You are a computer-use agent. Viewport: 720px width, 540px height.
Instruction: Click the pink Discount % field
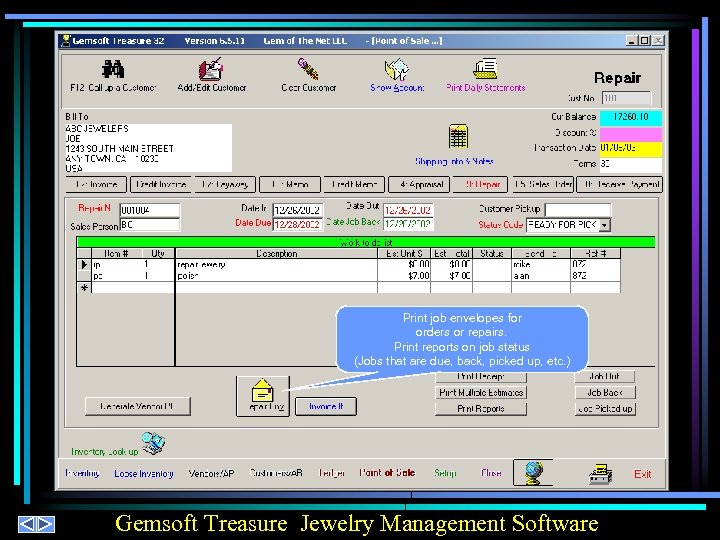(631, 134)
